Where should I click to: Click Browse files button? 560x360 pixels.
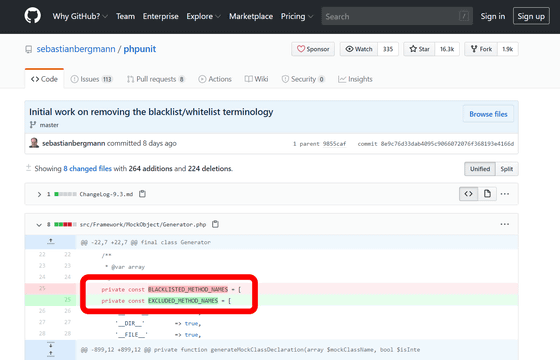pyautogui.click(x=488, y=114)
